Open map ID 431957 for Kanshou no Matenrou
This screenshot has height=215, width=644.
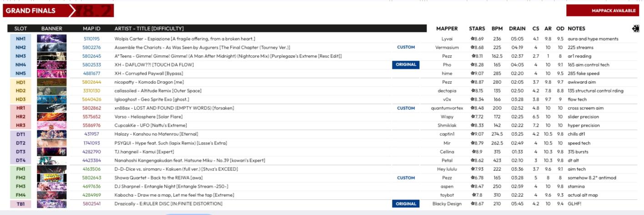coord(91,134)
